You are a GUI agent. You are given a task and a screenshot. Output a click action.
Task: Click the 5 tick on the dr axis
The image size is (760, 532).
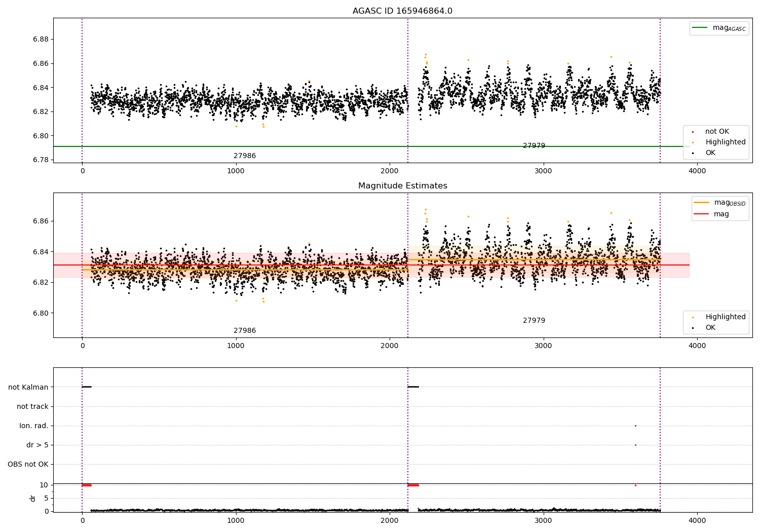pos(46,499)
